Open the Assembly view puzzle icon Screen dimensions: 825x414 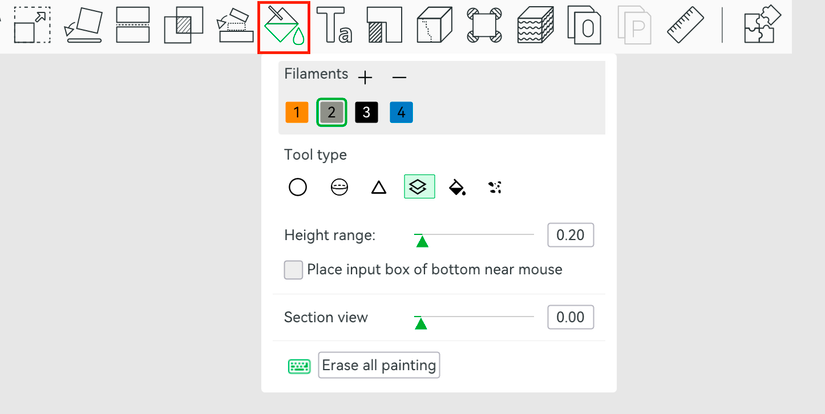(759, 25)
